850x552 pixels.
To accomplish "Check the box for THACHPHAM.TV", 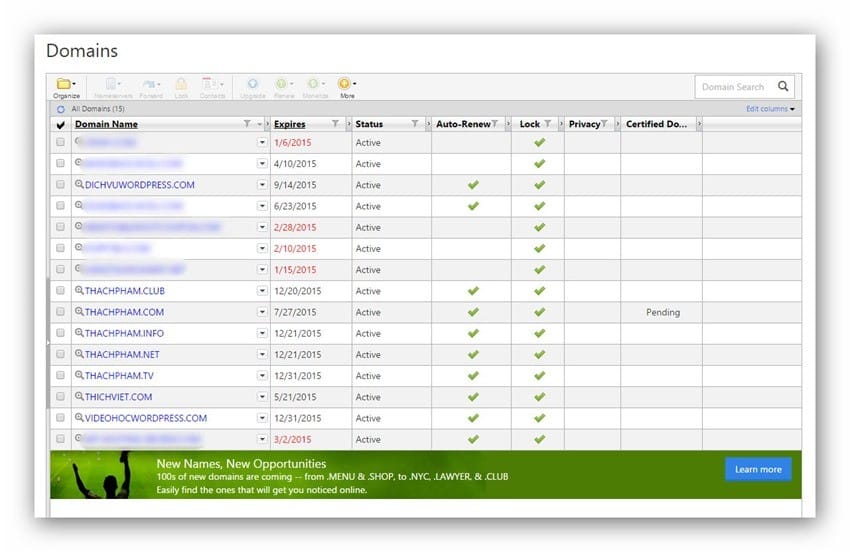I will coord(60,375).
